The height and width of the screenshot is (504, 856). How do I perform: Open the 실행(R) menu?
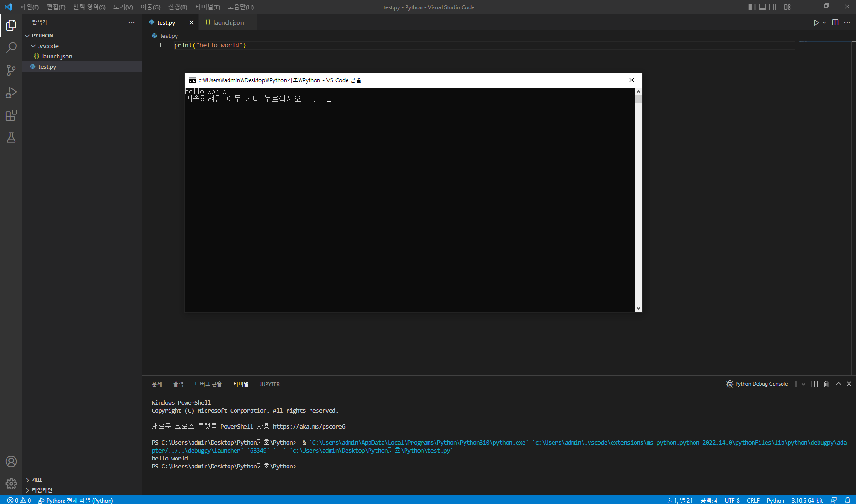[177, 7]
